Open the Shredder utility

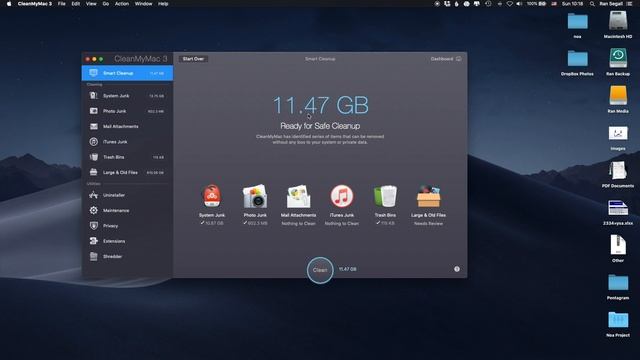pyautogui.click(x=127, y=256)
